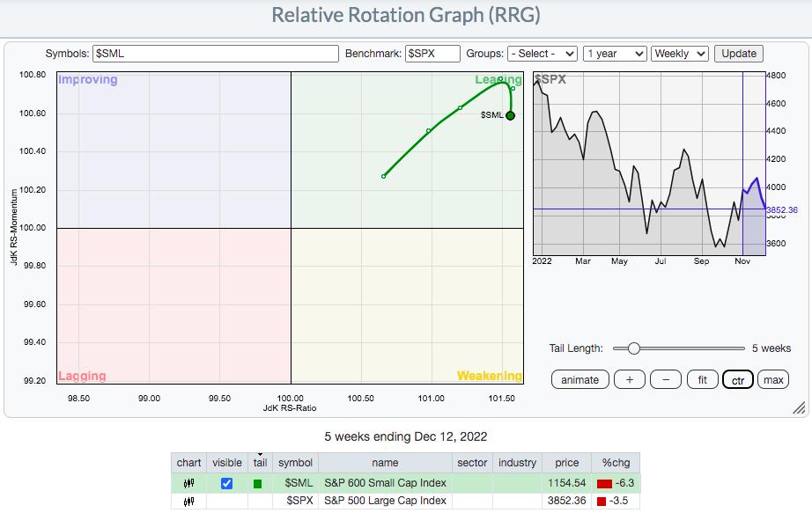The width and height of the screenshot is (812, 513).
Task: Sort by the symbol column header
Action: coord(295,462)
